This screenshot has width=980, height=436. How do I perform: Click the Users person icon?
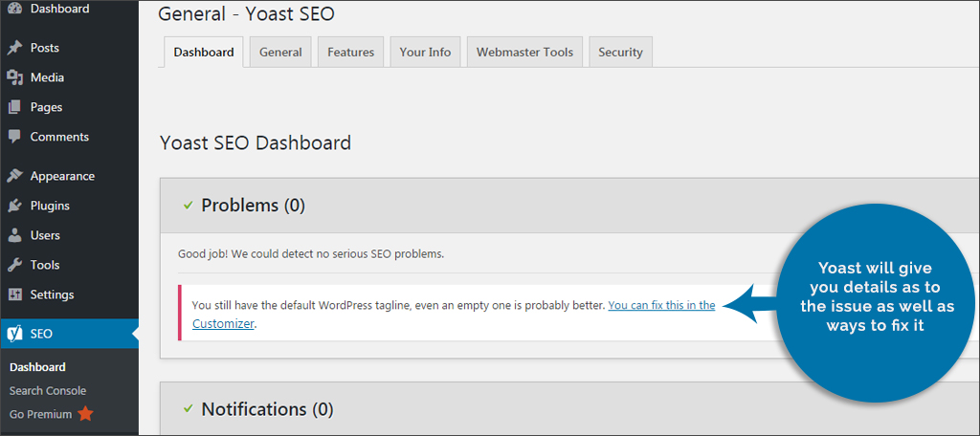(x=14, y=235)
